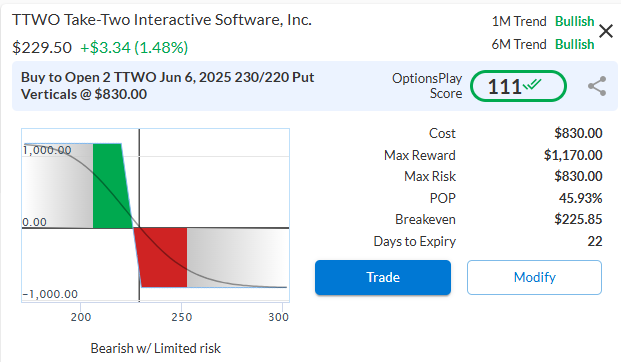The height and width of the screenshot is (362, 621).
Task: Click the share icon beside the score
Action: point(597,86)
